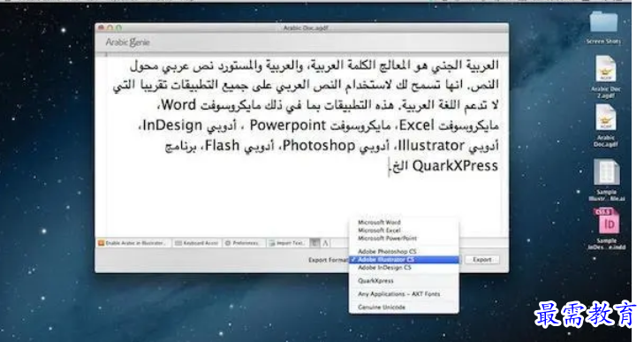The width and height of the screenshot is (644, 342).
Task: Click the word QuarkXPress in the text
Action: 455,165
